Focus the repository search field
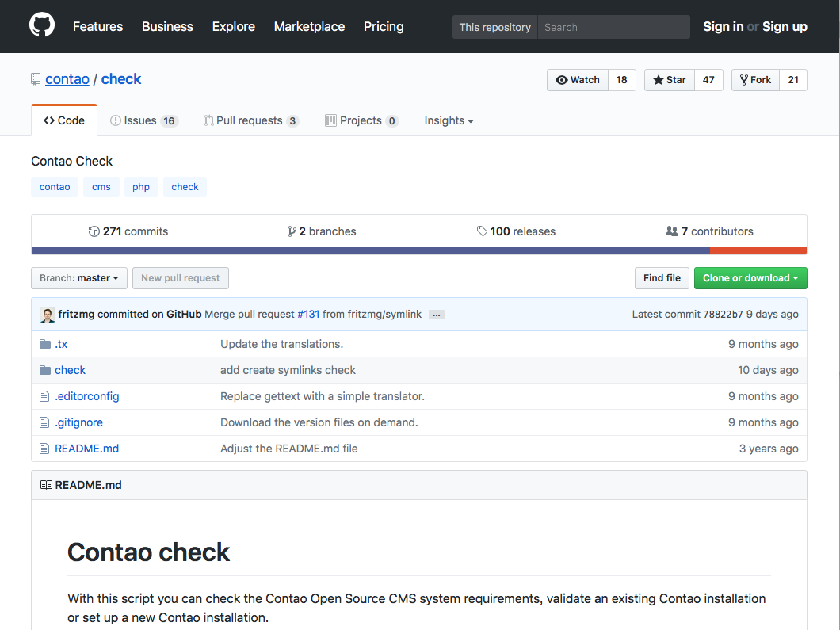Image resolution: width=840 pixels, height=630 pixels. click(614, 27)
